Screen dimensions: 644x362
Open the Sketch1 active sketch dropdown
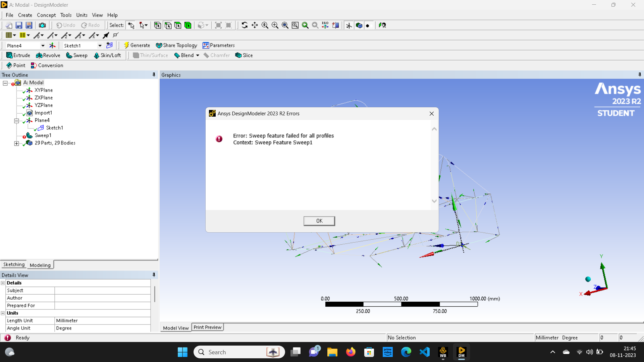(100, 46)
